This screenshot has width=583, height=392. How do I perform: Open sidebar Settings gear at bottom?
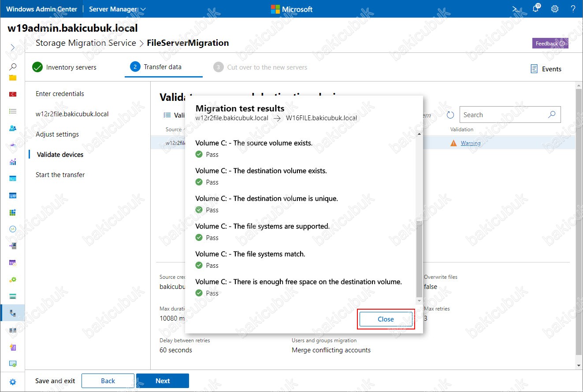click(13, 382)
